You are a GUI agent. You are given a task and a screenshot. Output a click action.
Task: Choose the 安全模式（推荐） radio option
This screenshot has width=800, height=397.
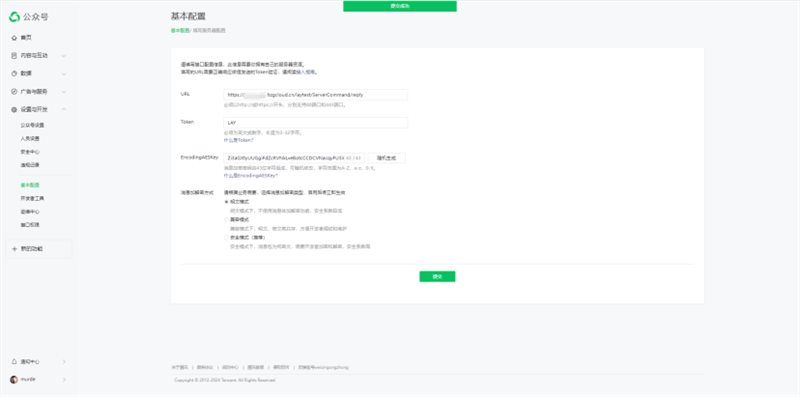227,237
